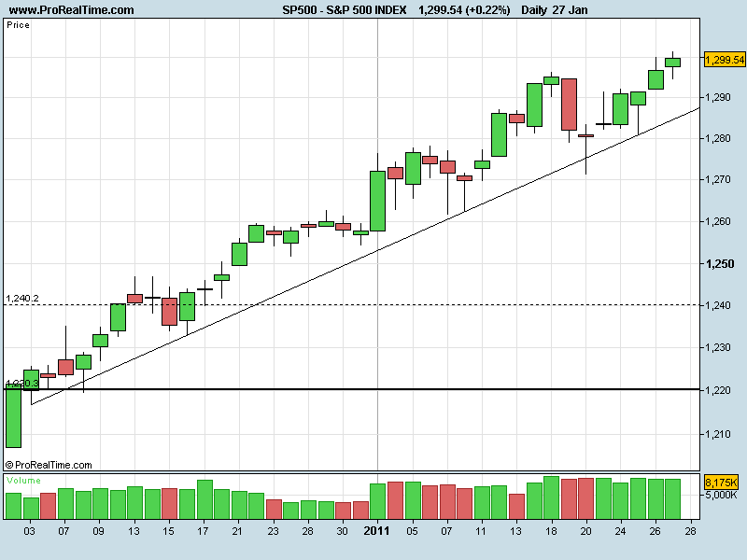Click the bold 1,250 price axis label
747x560 pixels.
(x=719, y=263)
